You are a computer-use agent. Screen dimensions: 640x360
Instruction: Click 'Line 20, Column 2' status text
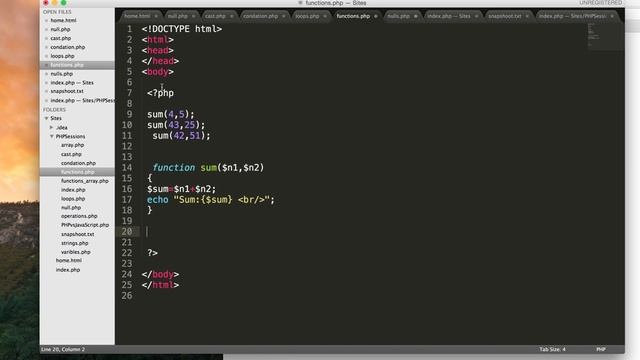pyautogui.click(x=63, y=349)
